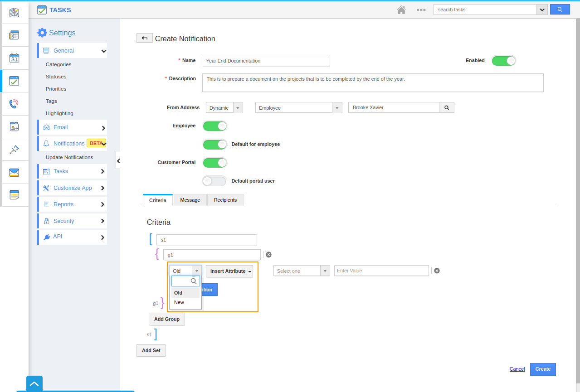Open the Insert Attribute dropdown
This screenshot has width=580, height=392.
[229, 271]
